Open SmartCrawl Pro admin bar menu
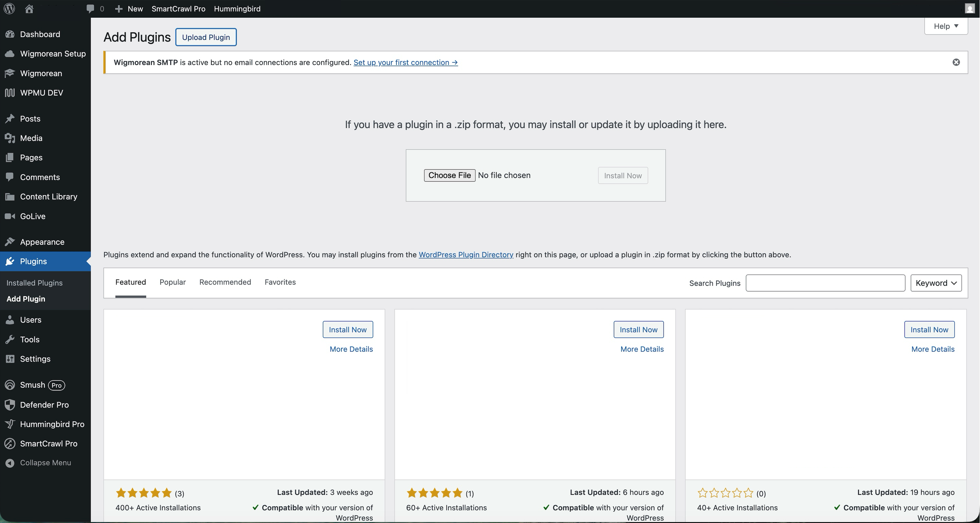 [x=179, y=9]
